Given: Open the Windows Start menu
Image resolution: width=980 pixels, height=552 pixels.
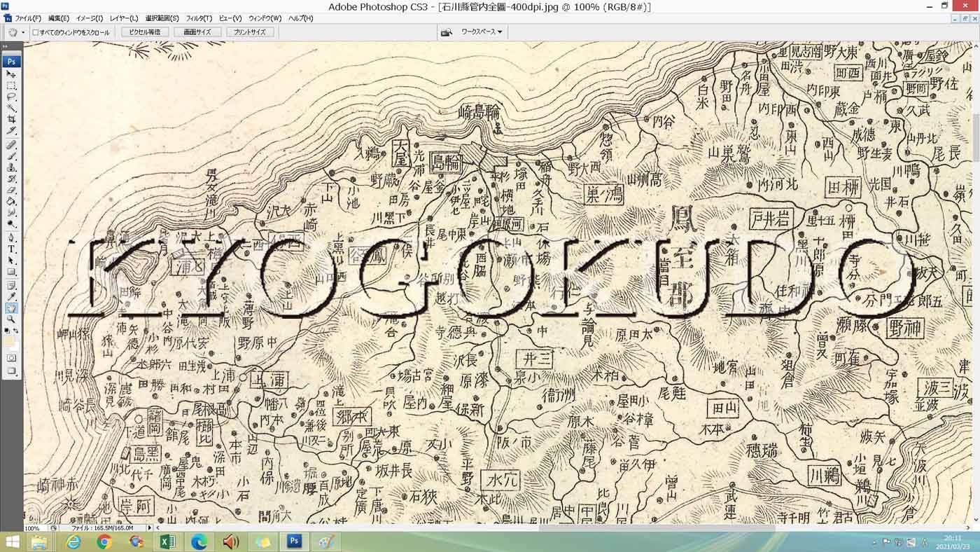Looking at the screenshot, I should tap(13, 541).
